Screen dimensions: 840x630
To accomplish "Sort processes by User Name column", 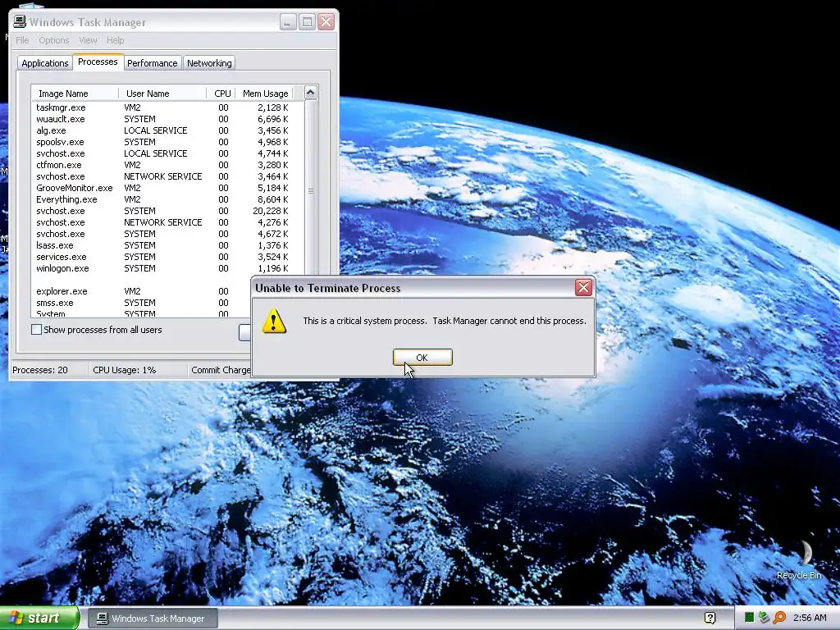I will 162,94.
